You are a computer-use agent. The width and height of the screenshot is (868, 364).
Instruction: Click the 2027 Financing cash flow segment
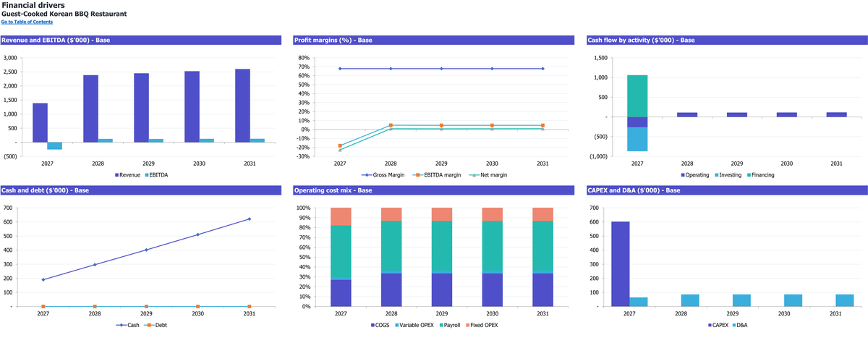637,96
